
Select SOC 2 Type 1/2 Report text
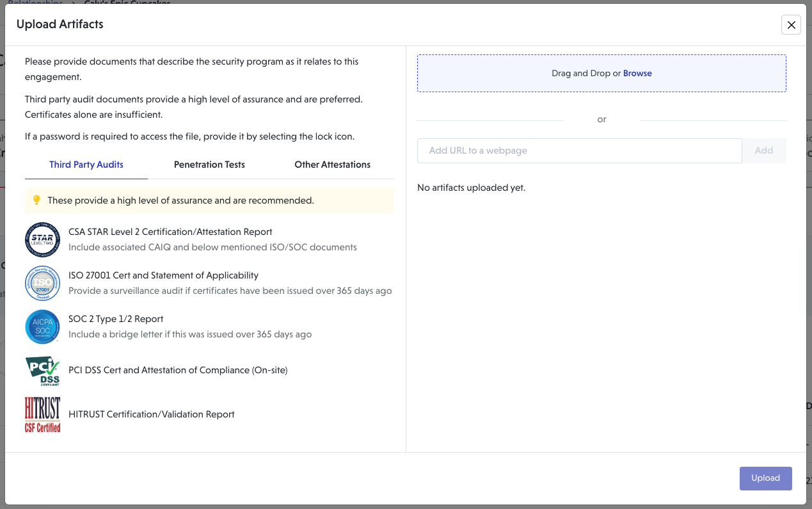[x=116, y=319]
